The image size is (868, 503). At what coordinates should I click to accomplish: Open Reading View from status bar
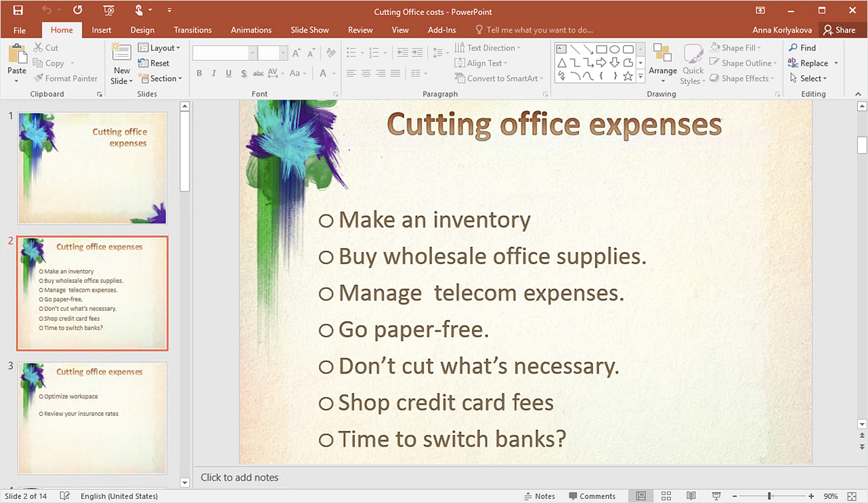point(691,496)
